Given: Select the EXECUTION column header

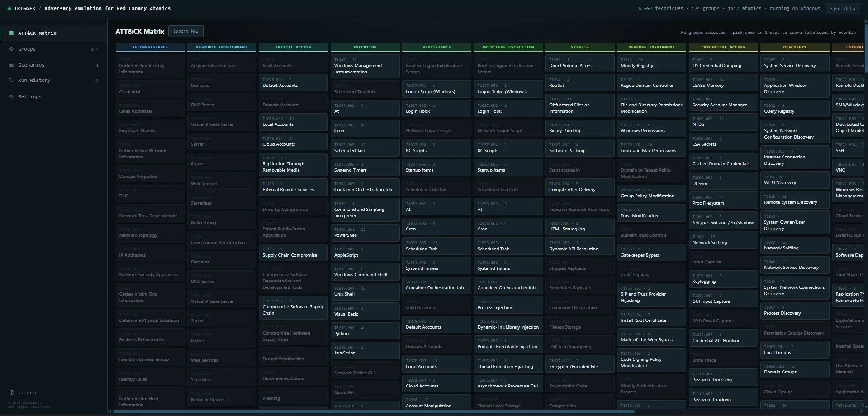Looking at the screenshot, I should click(365, 47).
